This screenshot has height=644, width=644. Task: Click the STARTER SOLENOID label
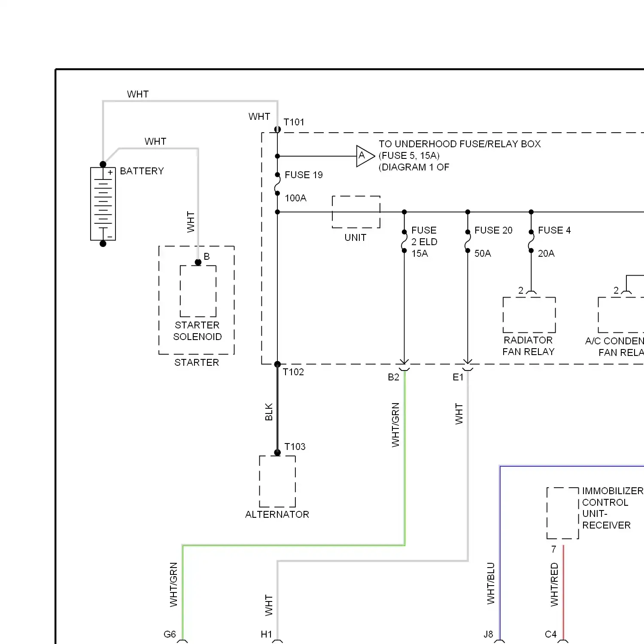tap(197, 331)
